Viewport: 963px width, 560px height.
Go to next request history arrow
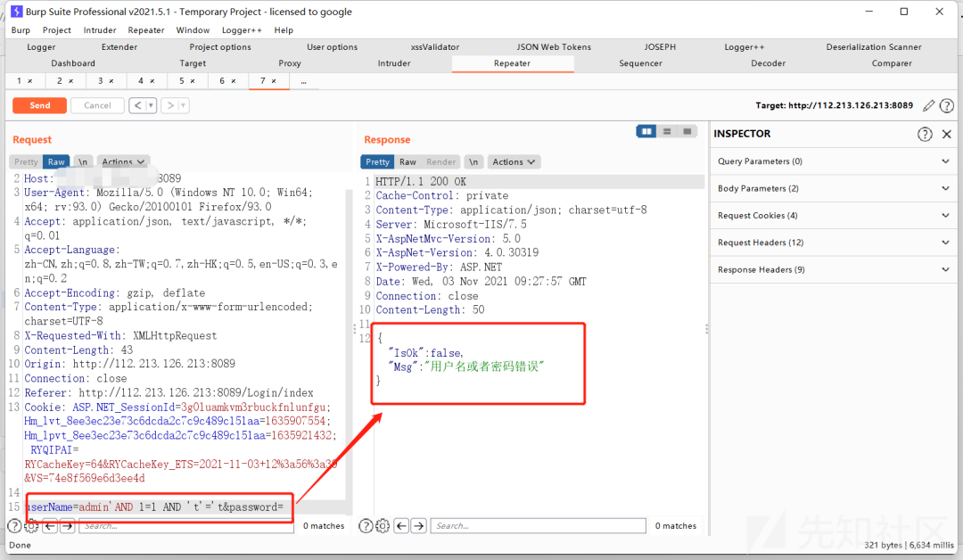click(170, 105)
